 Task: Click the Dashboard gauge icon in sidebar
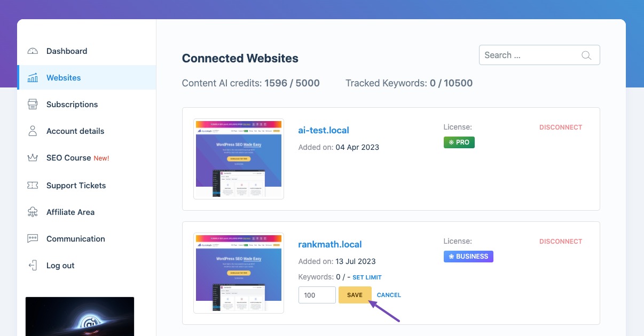[x=33, y=51]
